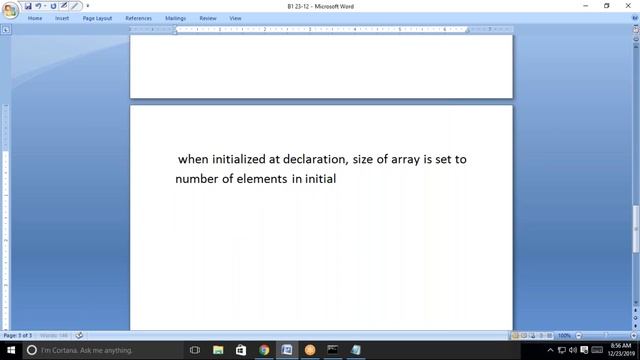Image resolution: width=640 pixels, height=360 pixels.
Task: Switch to Web Layout view
Action: [533, 336]
